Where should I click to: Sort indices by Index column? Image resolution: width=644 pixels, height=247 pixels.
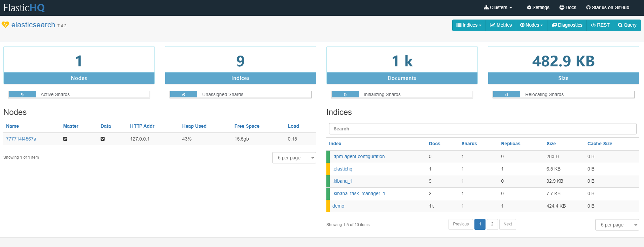[x=335, y=144]
